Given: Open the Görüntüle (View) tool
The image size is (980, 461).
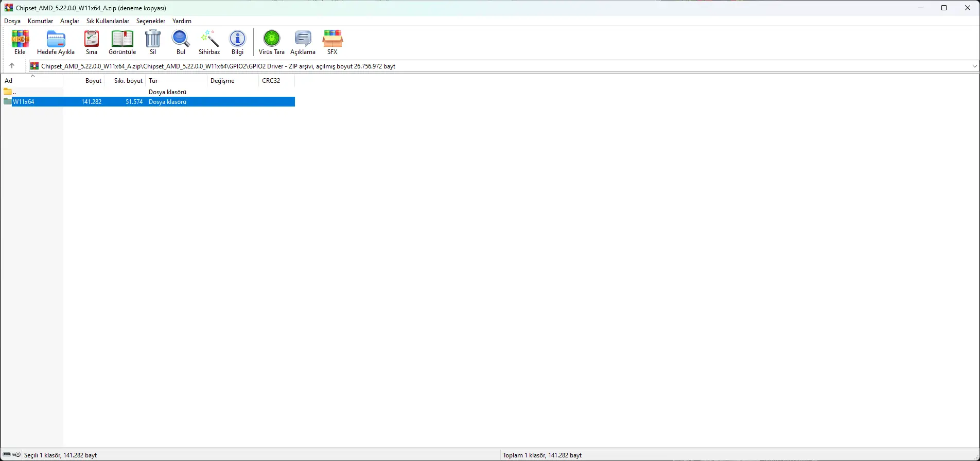Looking at the screenshot, I should coord(122,42).
